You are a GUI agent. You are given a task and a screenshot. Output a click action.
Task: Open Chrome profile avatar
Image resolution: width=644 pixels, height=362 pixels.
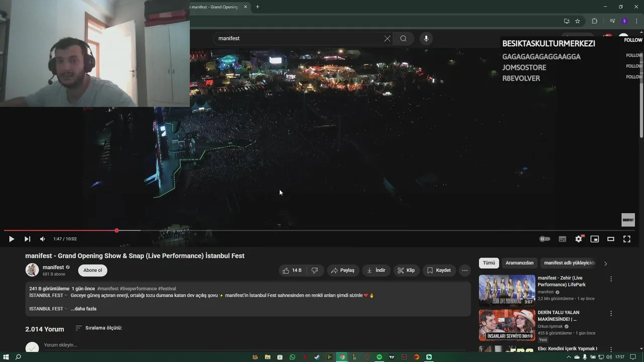pyautogui.click(x=624, y=21)
